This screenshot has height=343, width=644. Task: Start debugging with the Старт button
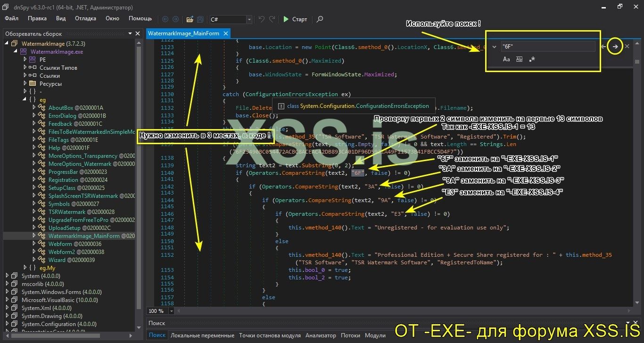[295, 19]
